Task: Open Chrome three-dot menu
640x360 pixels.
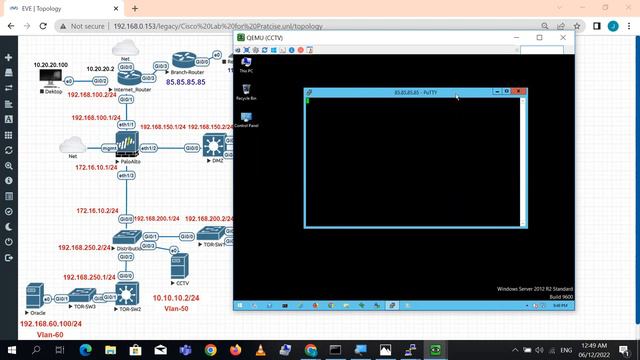Action: 629,26
